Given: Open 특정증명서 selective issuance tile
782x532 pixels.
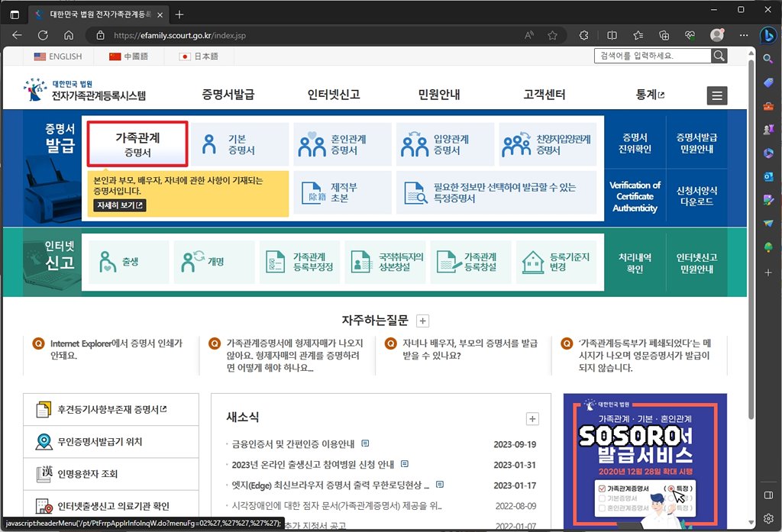Looking at the screenshot, I should [496, 192].
